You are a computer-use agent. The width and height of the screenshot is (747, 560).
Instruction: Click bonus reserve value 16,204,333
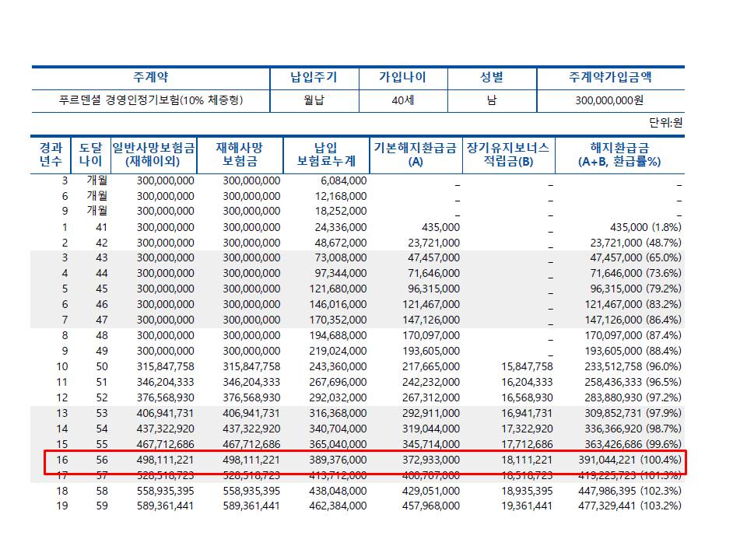pyautogui.click(x=527, y=382)
